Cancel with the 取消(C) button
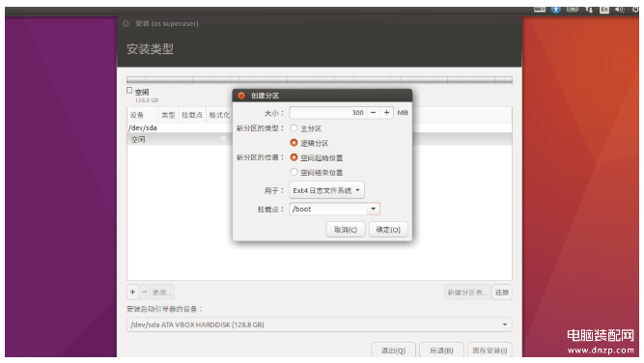644x363 pixels. [346, 230]
